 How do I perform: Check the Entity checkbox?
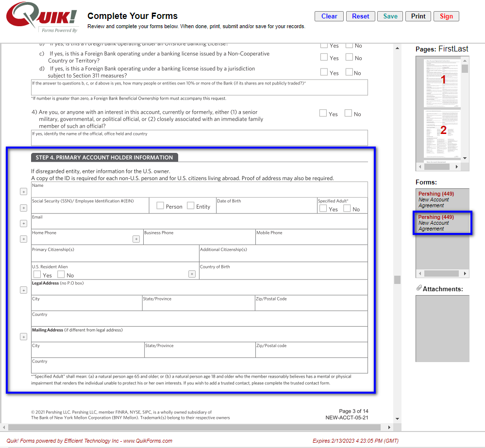click(191, 205)
